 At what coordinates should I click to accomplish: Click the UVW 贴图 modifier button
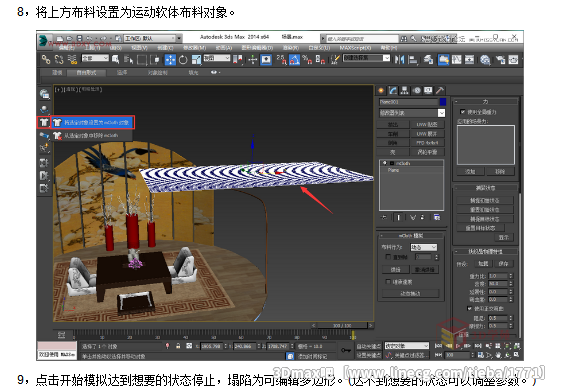427,124
